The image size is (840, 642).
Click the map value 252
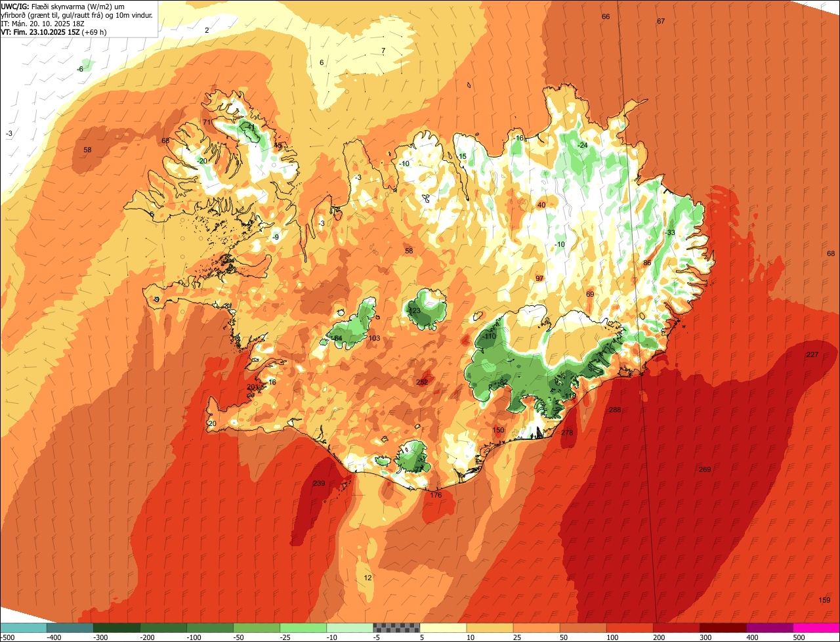[x=422, y=382]
